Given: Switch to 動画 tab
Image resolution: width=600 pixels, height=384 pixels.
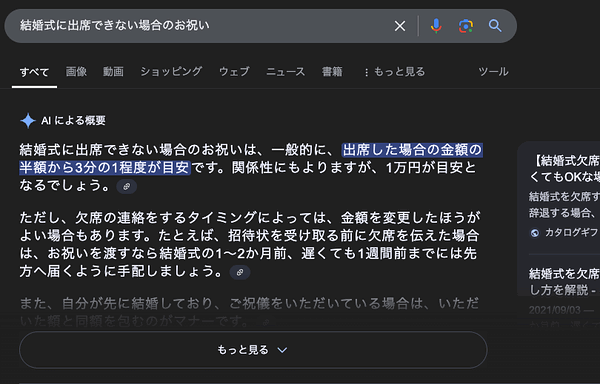Looking at the screenshot, I should [113, 72].
